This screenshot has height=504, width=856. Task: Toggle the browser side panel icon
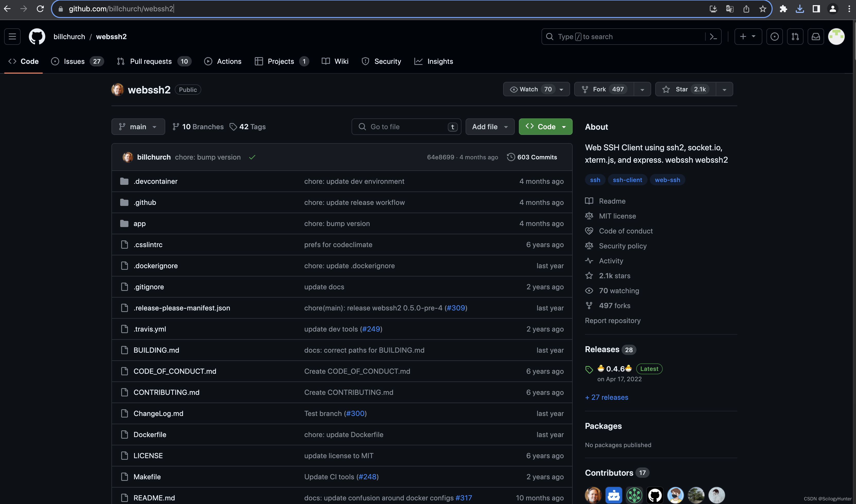(816, 9)
